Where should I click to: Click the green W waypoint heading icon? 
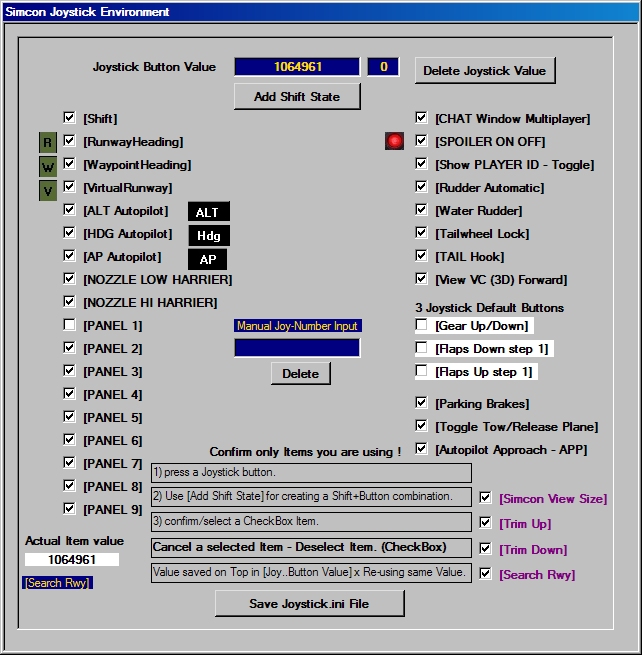coord(48,167)
